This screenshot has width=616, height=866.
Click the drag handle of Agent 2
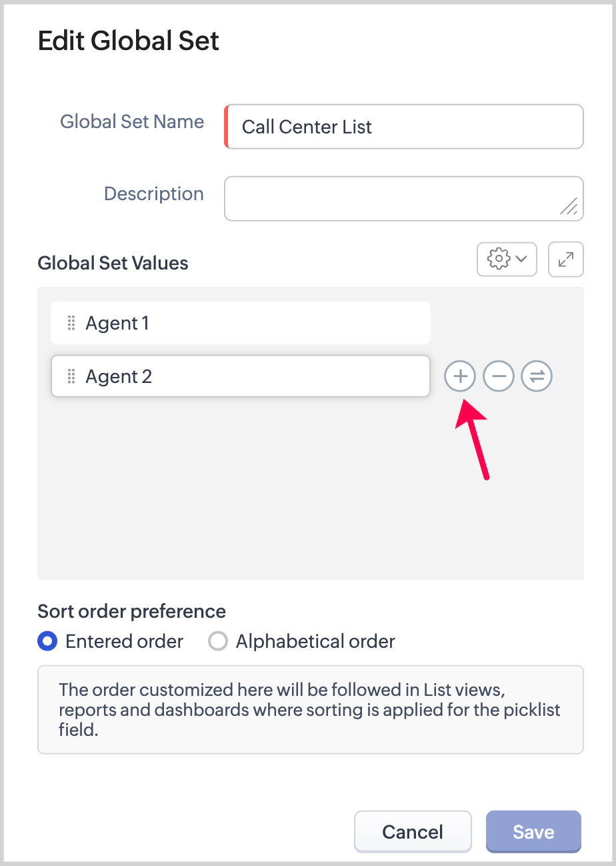(x=71, y=377)
